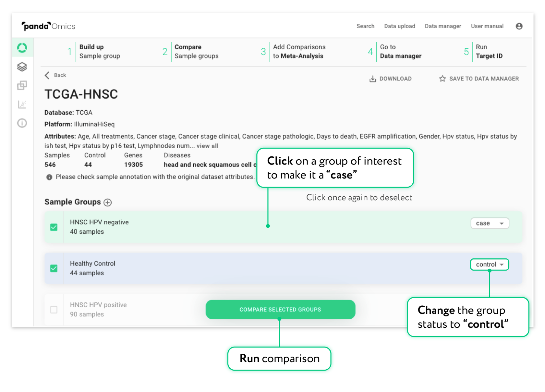The width and height of the screenshot is (545, 392).
Task: Open Data upload in top navigation
Action: coord(399,26)
